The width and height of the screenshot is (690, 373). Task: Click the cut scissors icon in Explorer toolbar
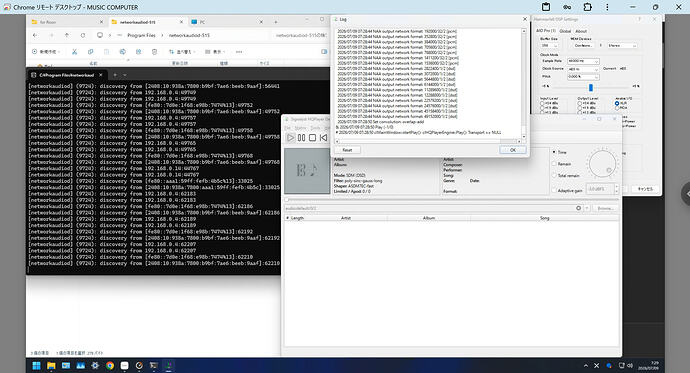pos(74,51)
